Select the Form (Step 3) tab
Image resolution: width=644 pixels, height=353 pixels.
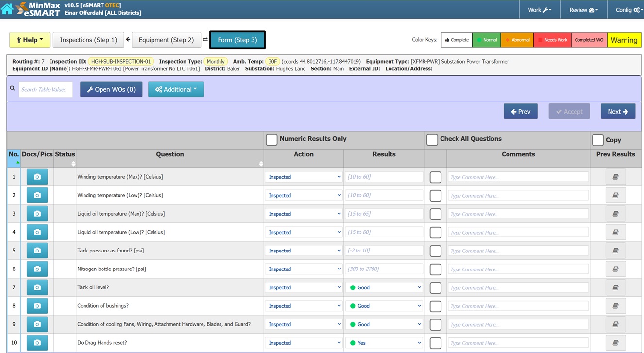237,40
